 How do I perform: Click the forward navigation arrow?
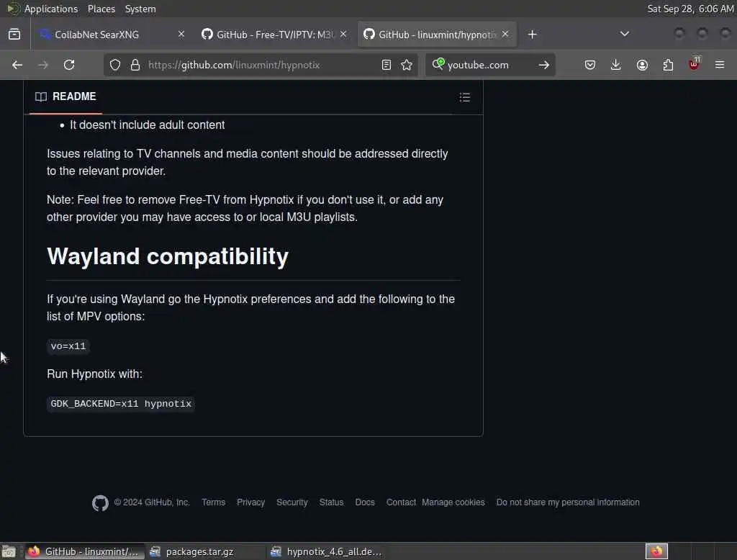tap(42, 65)
